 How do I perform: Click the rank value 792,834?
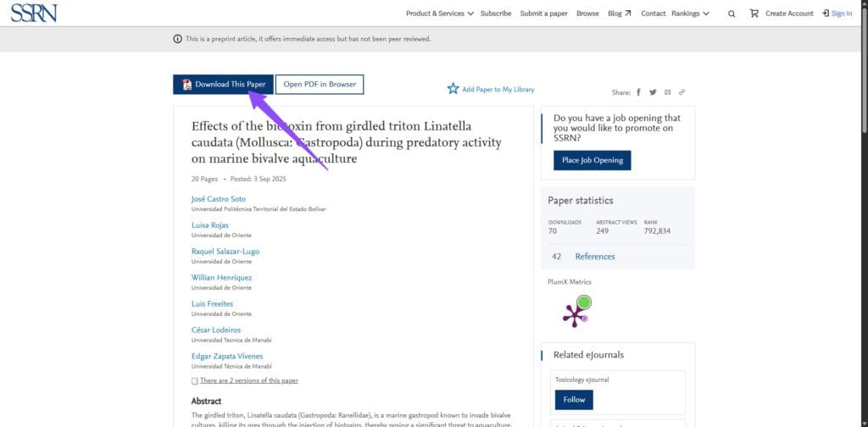point(657,231)
